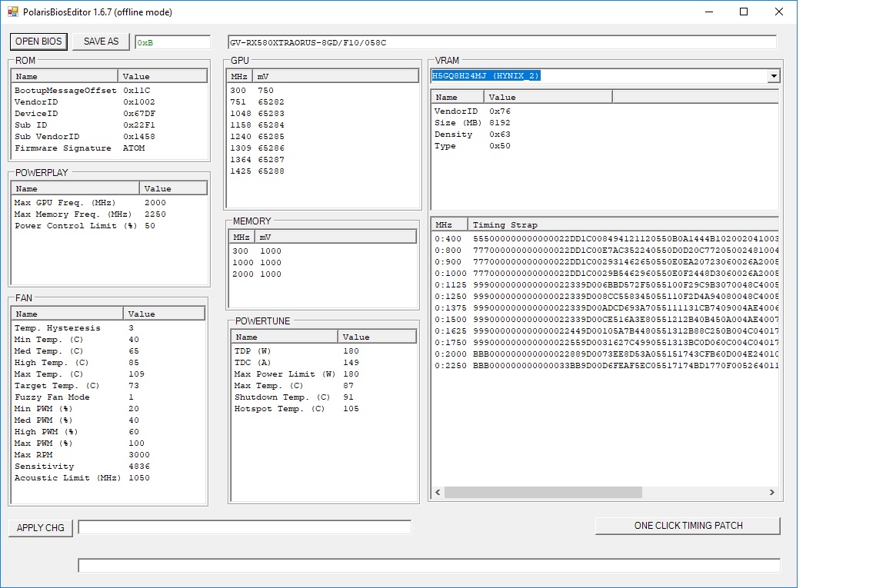Select the Max Memory Freq. (MHz) row
Image resolution: width=886 pixels, height=588 pixels.
coord(109,214)
